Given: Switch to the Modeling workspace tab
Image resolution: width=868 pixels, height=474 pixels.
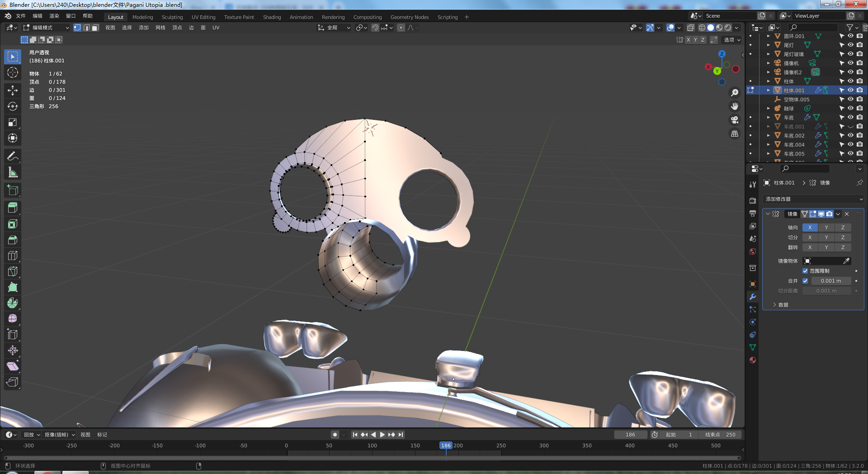Looking at the screenshot, I should pyautogui.click(x=143, y=17).
